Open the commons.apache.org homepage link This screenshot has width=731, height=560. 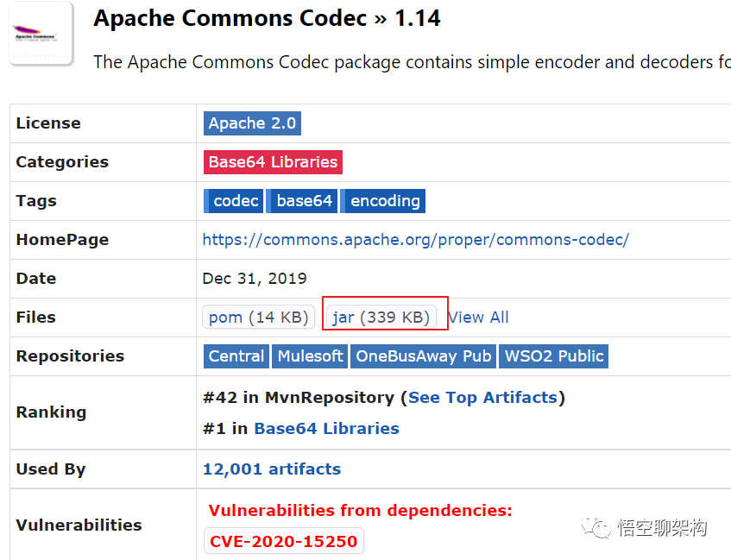point(415,240)
